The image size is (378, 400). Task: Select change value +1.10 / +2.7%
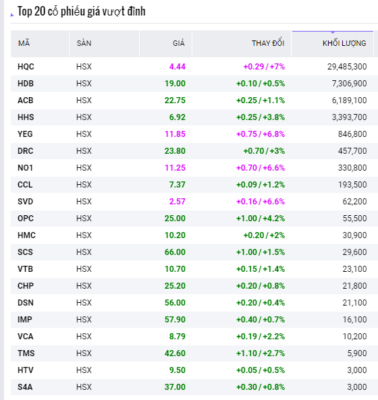(261, 353)
